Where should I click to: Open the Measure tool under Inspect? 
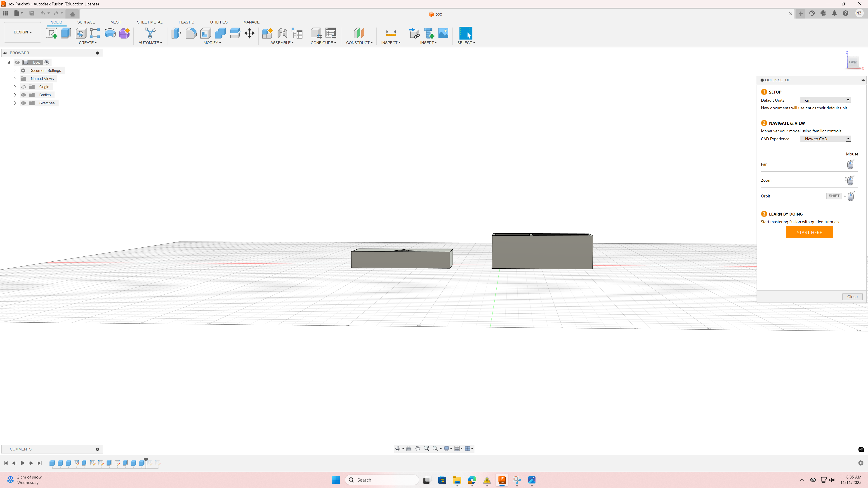tap(391, 33)
